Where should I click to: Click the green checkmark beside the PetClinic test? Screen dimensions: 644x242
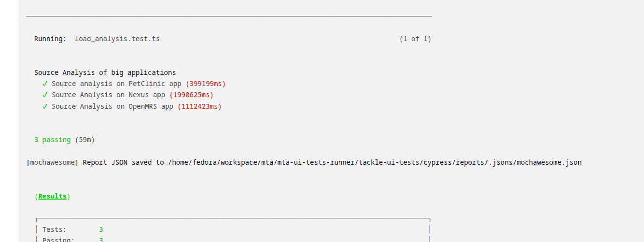[x=44, y=84]
